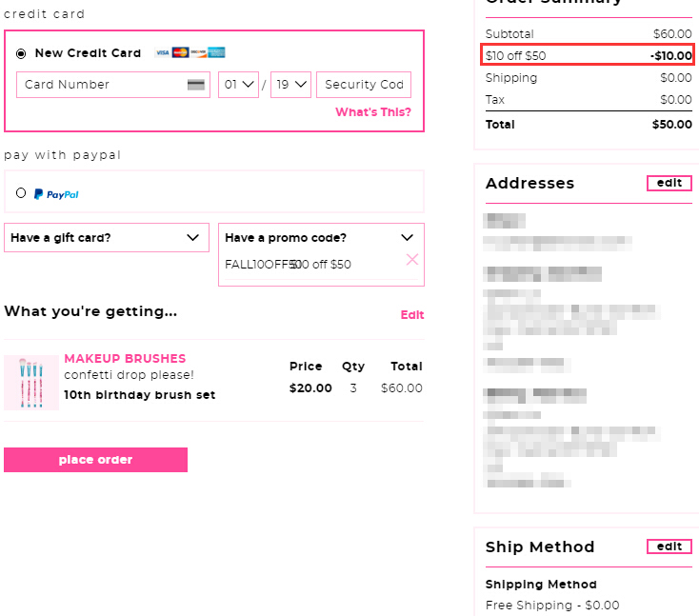Expand the "Have a gift card?" section

[107, 237]
